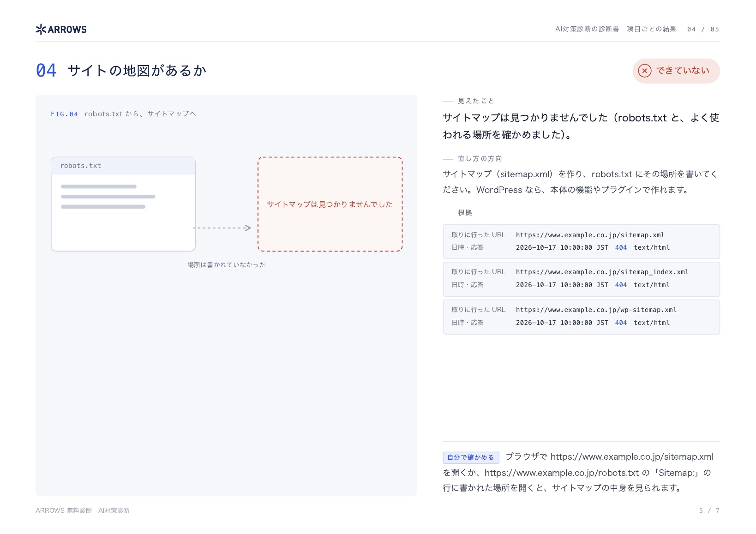Click the URL https://www.example.co.jp/sitemap.xml in evidence
The width and height of the screenshot is (756, 534).
590,235
